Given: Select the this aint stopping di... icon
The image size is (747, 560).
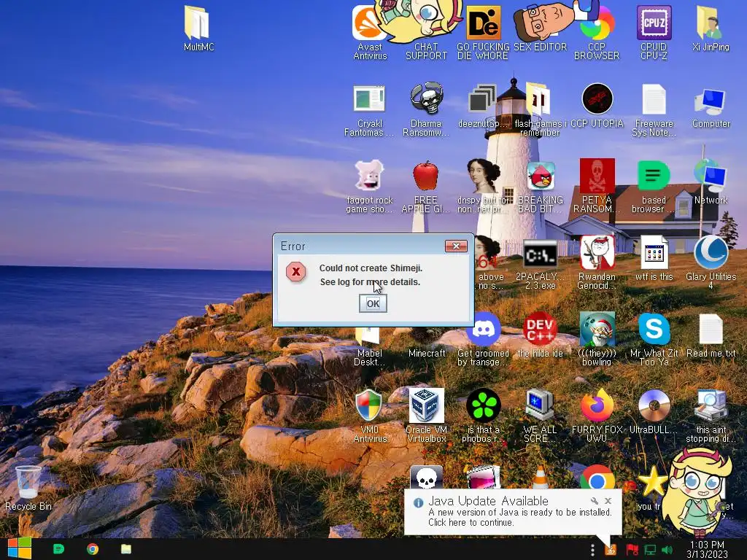Looking at the screenshot, I should coord(711,416).
